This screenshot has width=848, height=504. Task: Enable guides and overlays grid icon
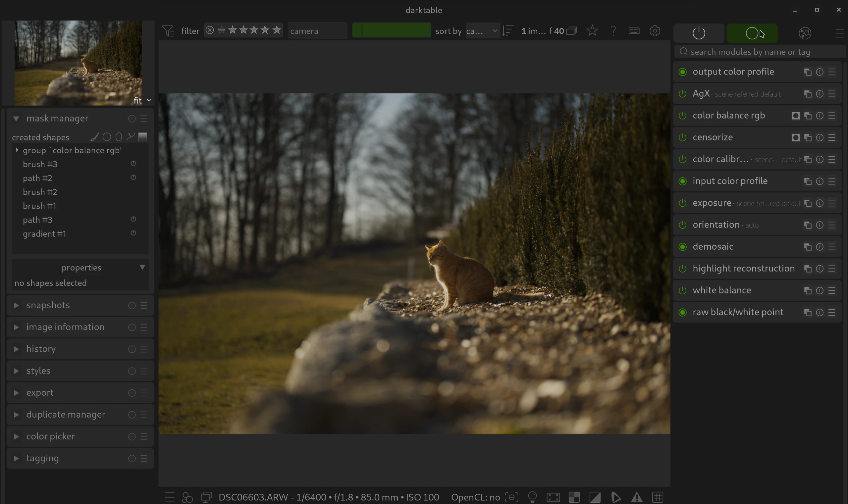(658, 497)
